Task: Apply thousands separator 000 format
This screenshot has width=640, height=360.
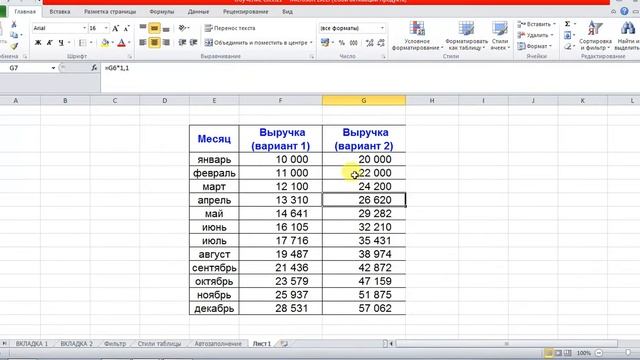Action: pos(353,42)
